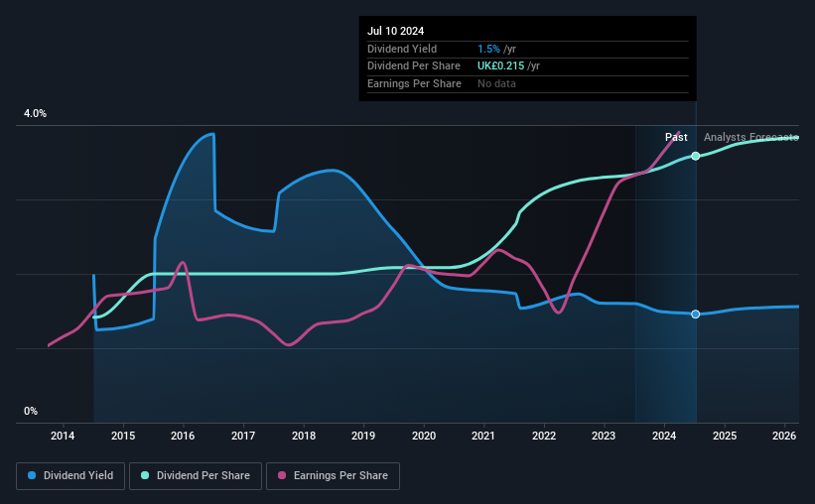Click the 2019 x-axis label
This screenshot has height=504, width=815.
(x=363, y=436)
